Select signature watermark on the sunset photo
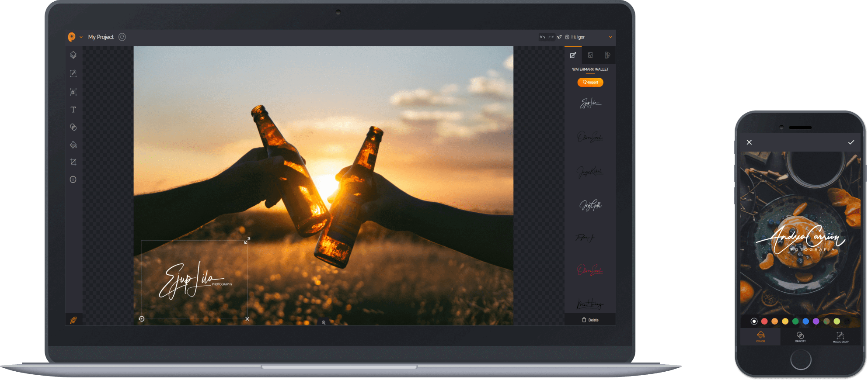This screenshot has width=868, height=380. pyautogui.click(x=195, y=280)
